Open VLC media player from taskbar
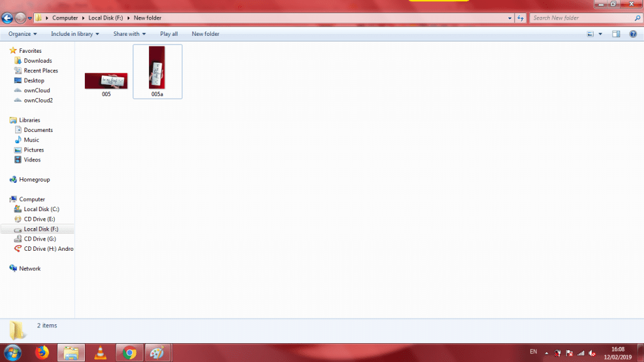The height and width of the screenshot is (362, 644). tap(100, 353)
